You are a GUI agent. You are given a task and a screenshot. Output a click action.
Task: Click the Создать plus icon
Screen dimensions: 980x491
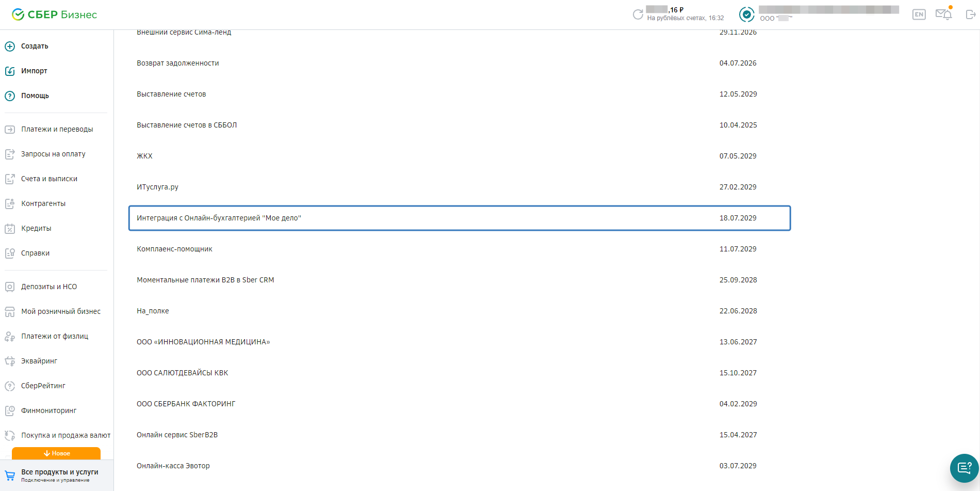10,46
